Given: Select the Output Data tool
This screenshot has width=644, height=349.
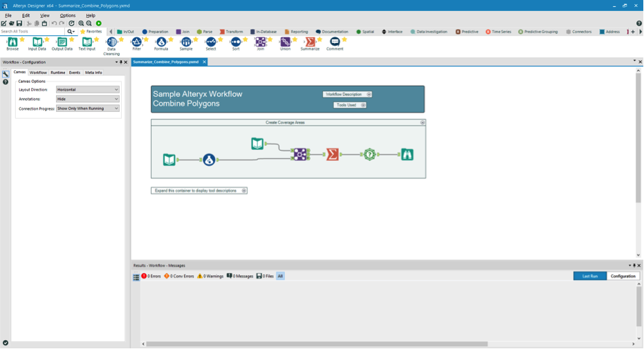Looking at the screenshot, I should (x=62, y=44).
